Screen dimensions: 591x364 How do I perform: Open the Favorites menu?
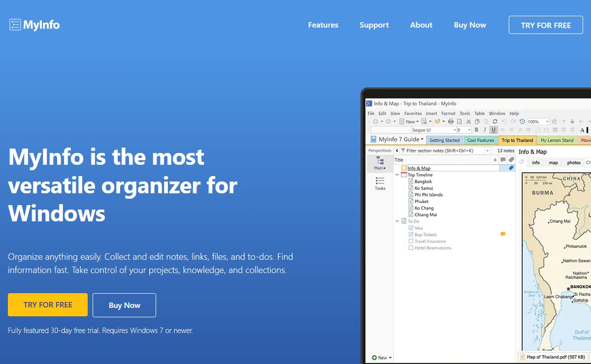tap(413, 114)
